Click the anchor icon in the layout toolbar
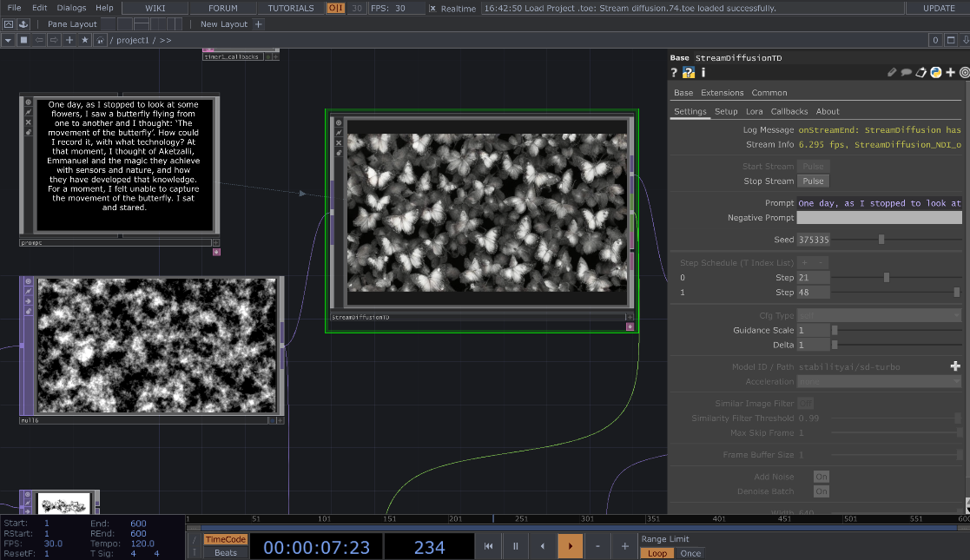Image resolution: width=970 pixels, height=560 pixels. tap(23, 24)
